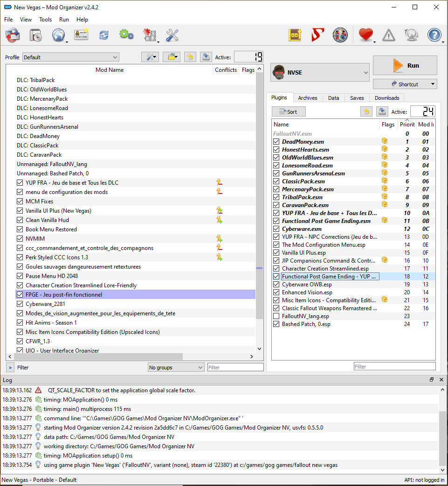Click the red heart Endorse icon
The image size is (448, 486).
coord(365,35)
